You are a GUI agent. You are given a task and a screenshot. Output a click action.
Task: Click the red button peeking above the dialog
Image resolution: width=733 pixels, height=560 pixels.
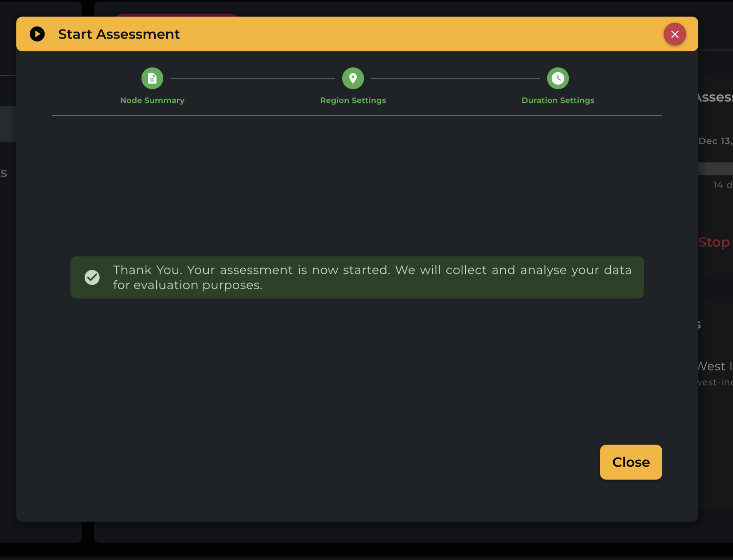pos(177,15)
